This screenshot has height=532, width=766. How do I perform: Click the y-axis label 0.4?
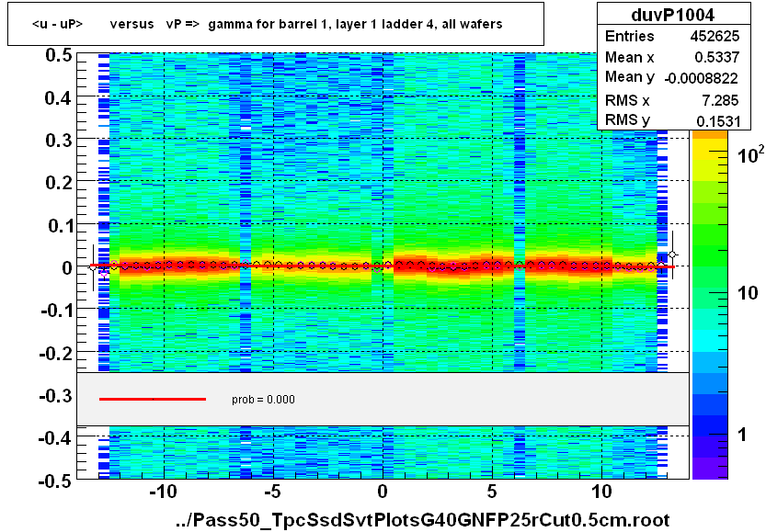click(x=59, y=98)
